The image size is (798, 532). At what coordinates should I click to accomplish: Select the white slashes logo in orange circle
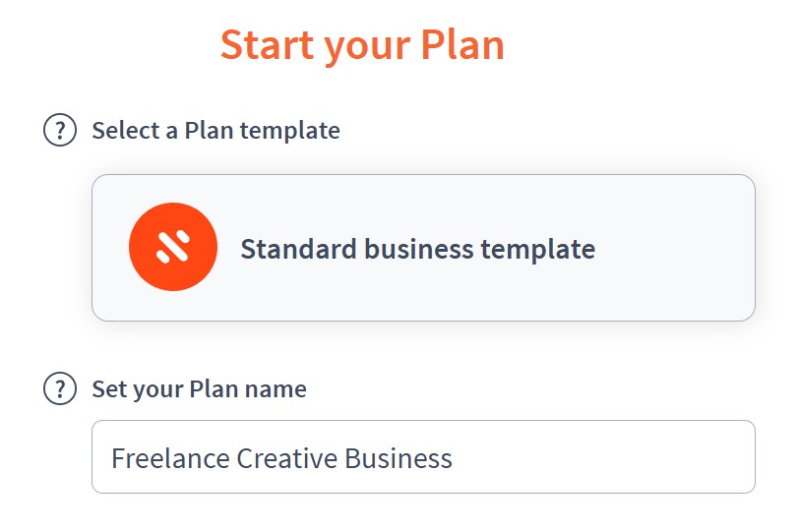(173, 247)
